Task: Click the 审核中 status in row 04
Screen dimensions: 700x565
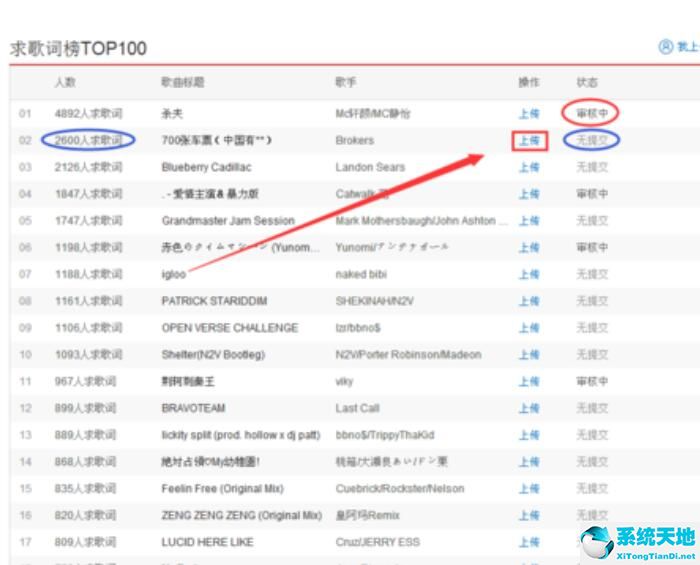Action: click(592, 194)
